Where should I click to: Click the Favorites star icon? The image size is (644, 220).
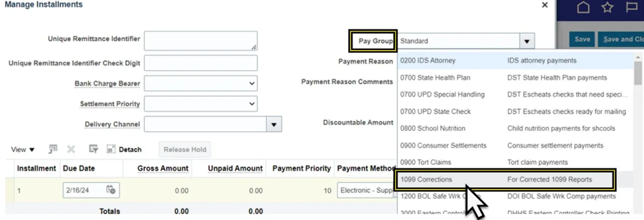[x=607, y=8]
